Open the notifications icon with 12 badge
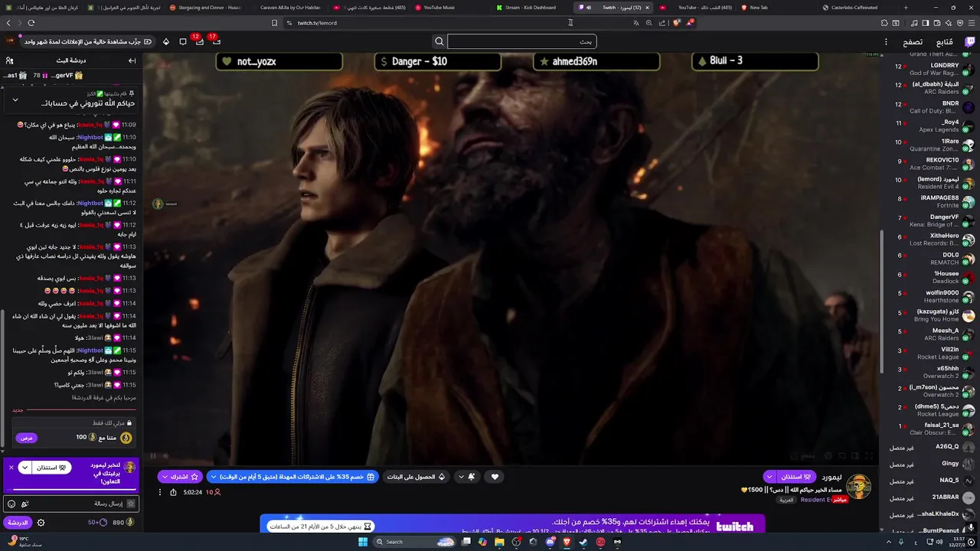 (199, 41)
